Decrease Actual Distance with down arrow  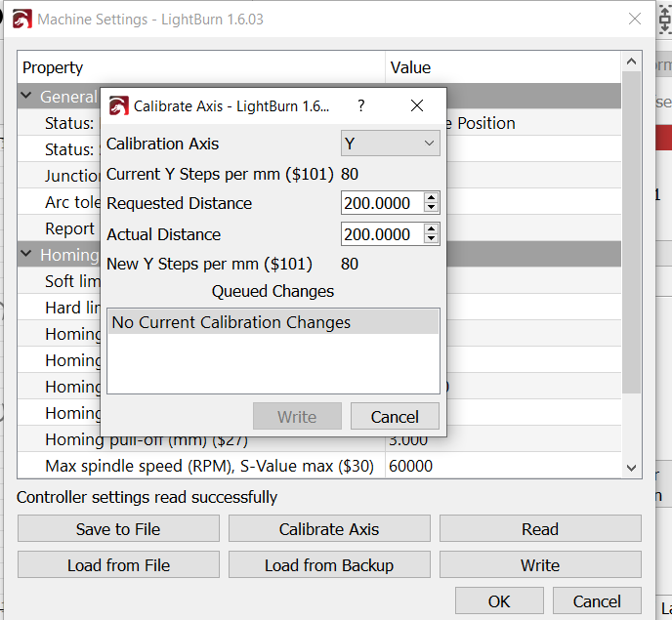[x=431, y=239]
